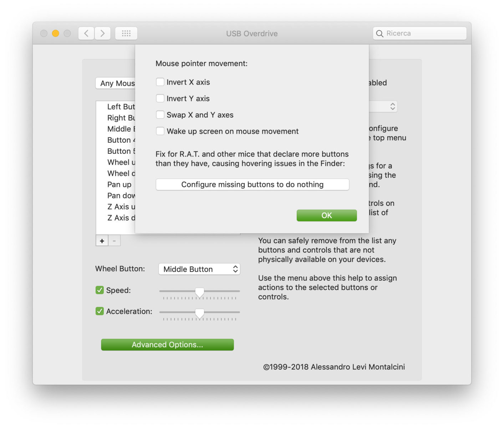
Task: Select Wheel down in the controls list
Action: click(116, 173)
